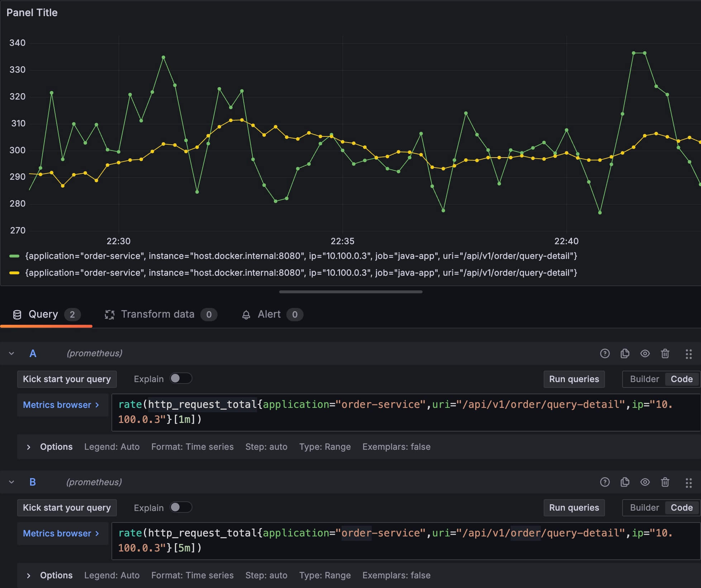Toggle Explain switch for query A
This screenshot has width=701, height=588.
point(181,379)
